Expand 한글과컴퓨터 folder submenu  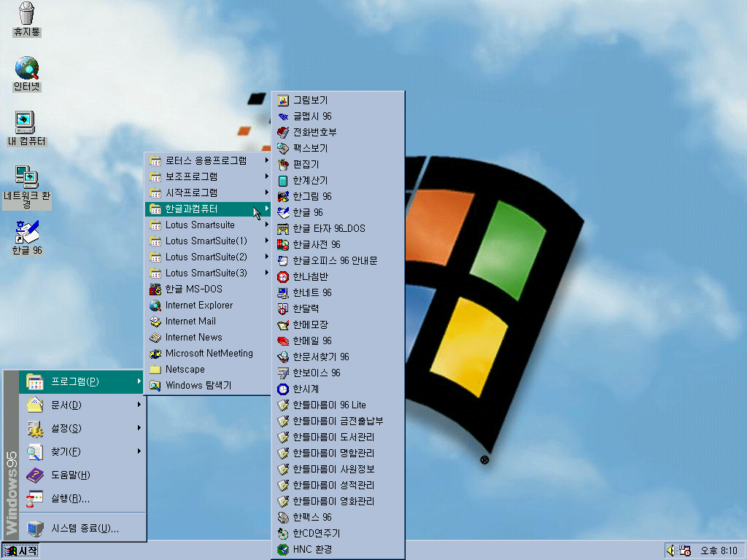point(208,209)
